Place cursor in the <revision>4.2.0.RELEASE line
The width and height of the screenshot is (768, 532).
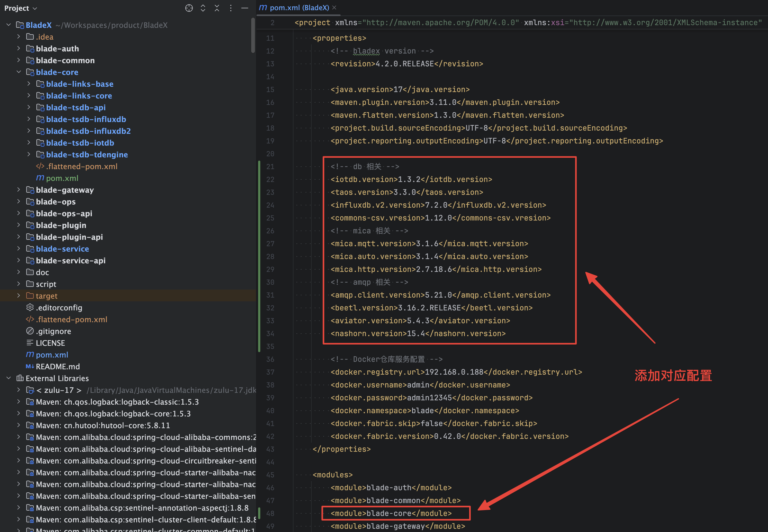(407, 64)
